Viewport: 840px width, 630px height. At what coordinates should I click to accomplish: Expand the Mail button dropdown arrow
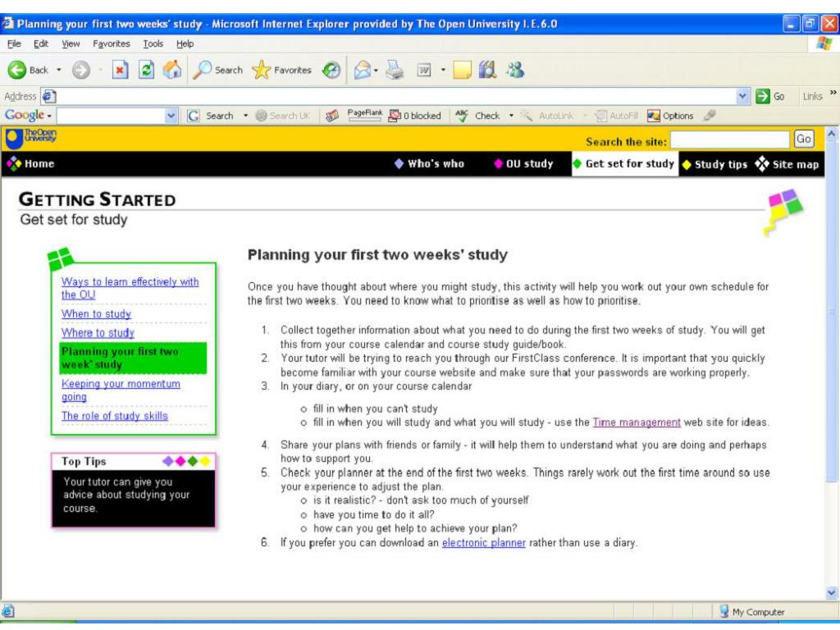377,71
